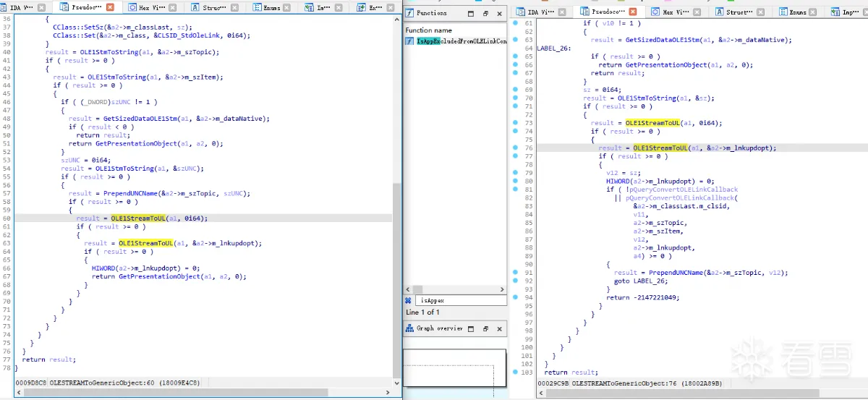The width and height of the screenshot is (868, 400).
Task: Click highlighted OLE1StreamToUL on left line 60
Action: click(x=137, y=218)
